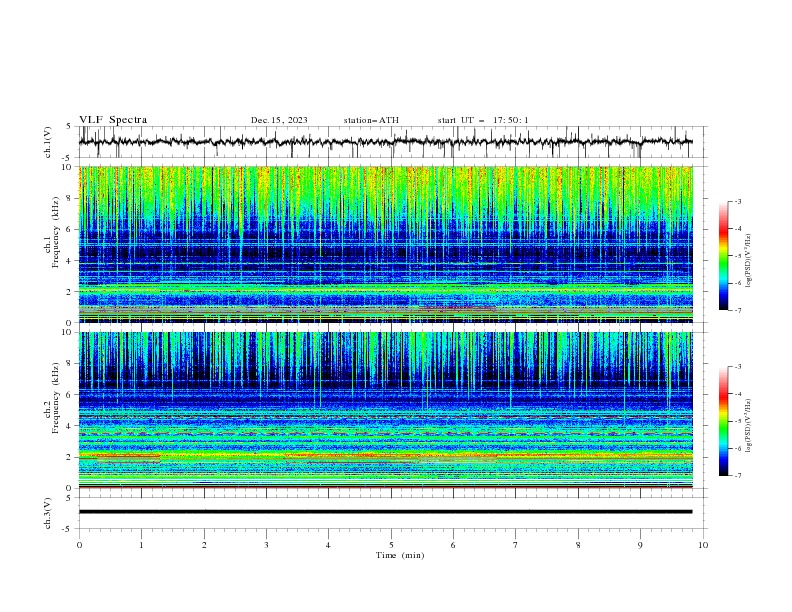Click the time axis tick label '5'
Viewport: 792px width, 612px height.
391,545
